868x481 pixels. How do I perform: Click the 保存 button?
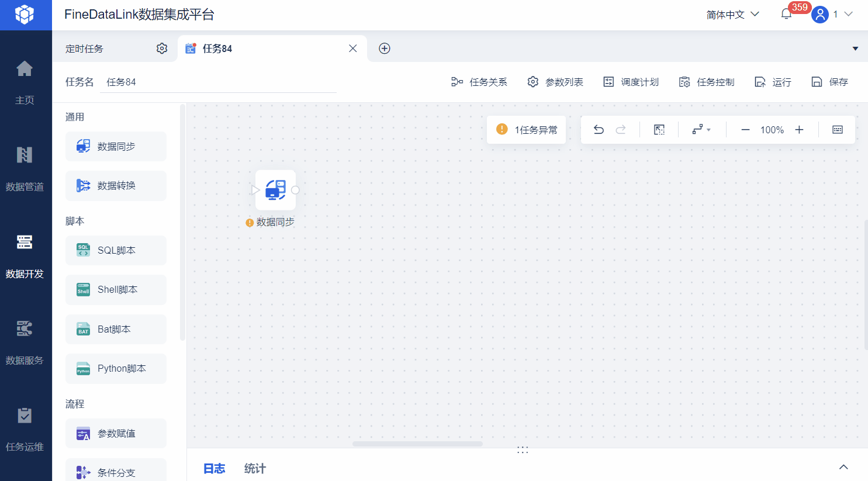(829, 82)
